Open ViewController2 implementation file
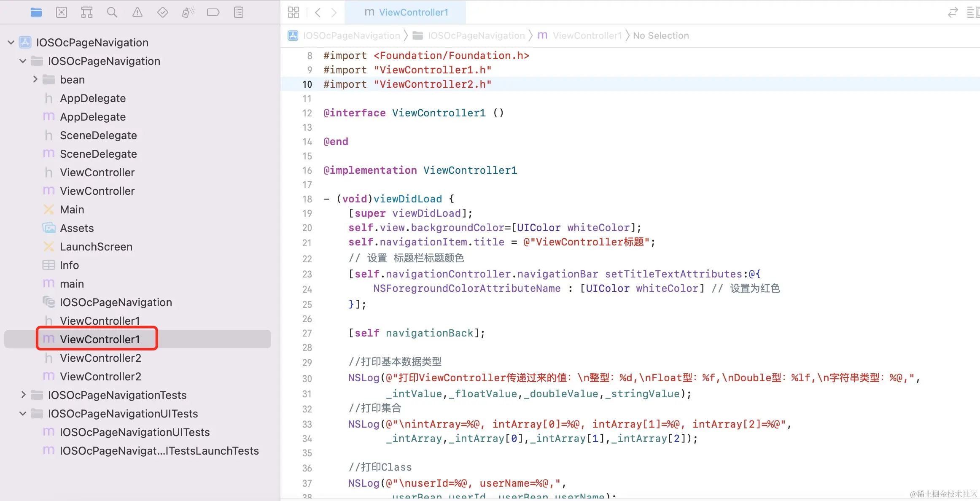Viewport: 980px width, 501px height. 100,376
